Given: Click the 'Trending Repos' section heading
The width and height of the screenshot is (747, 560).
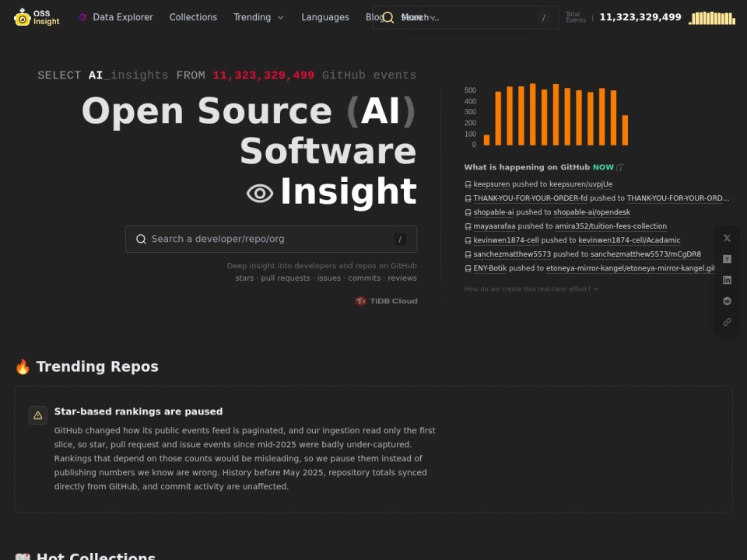Looking at the screenshot, I should click(96, 366).
